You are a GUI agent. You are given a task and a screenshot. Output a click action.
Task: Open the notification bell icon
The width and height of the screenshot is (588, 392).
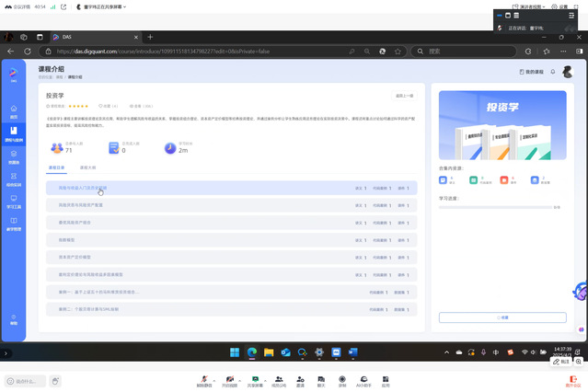pos(553,71)
